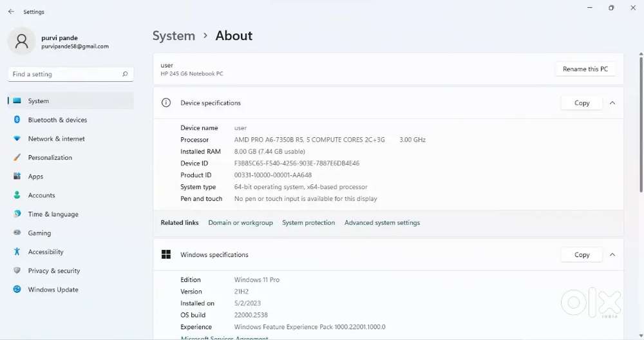Screen dimensions: 644x340
Task: Click the Accounts person icon
Action: [17, 195]
